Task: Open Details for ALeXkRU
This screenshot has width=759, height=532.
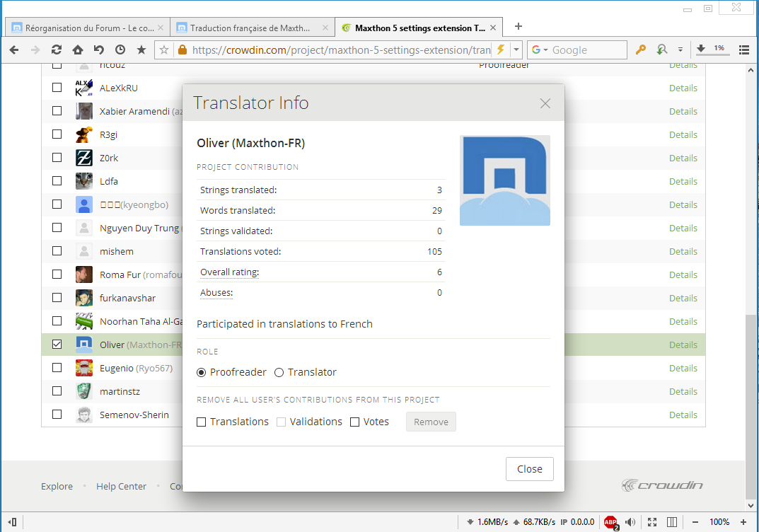Action: [x=683, y=88]
